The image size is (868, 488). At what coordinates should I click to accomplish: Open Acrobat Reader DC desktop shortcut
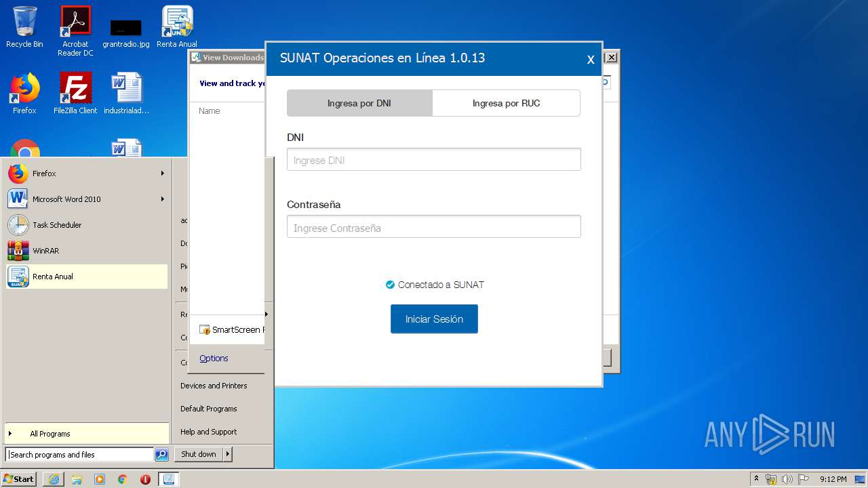click(75, 30)
